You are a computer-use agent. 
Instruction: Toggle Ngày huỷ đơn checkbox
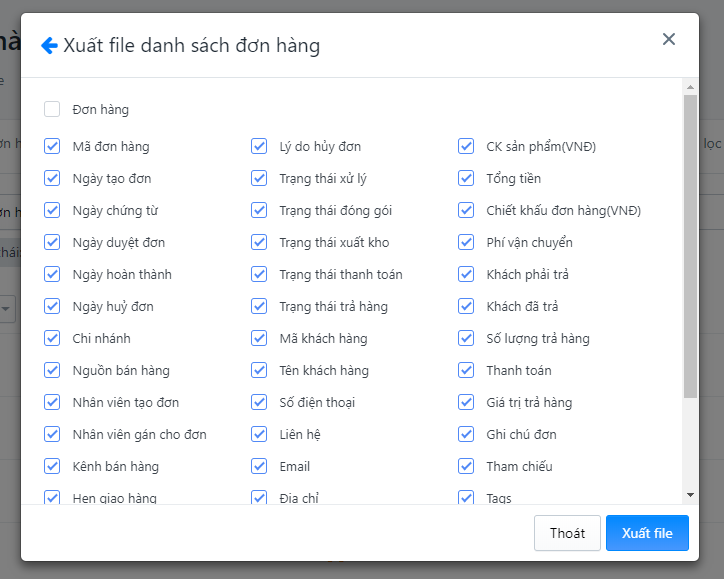pos(52,306)
